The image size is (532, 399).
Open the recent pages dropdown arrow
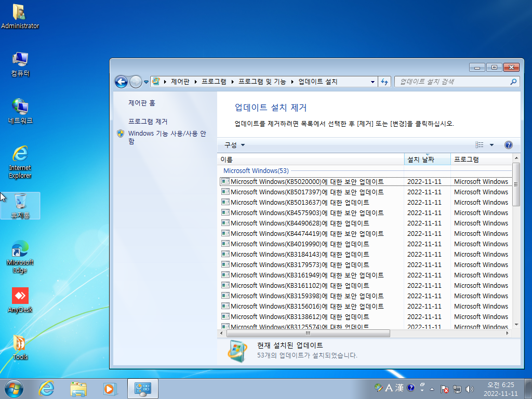[x=146, y=82]
